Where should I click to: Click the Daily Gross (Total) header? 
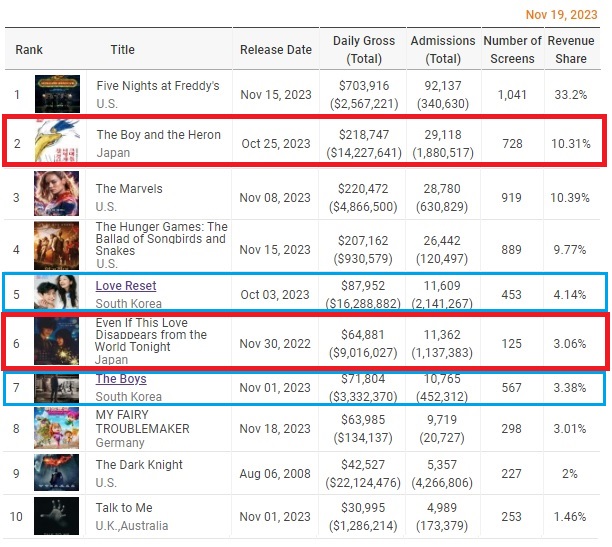click(x=363, y=49)
